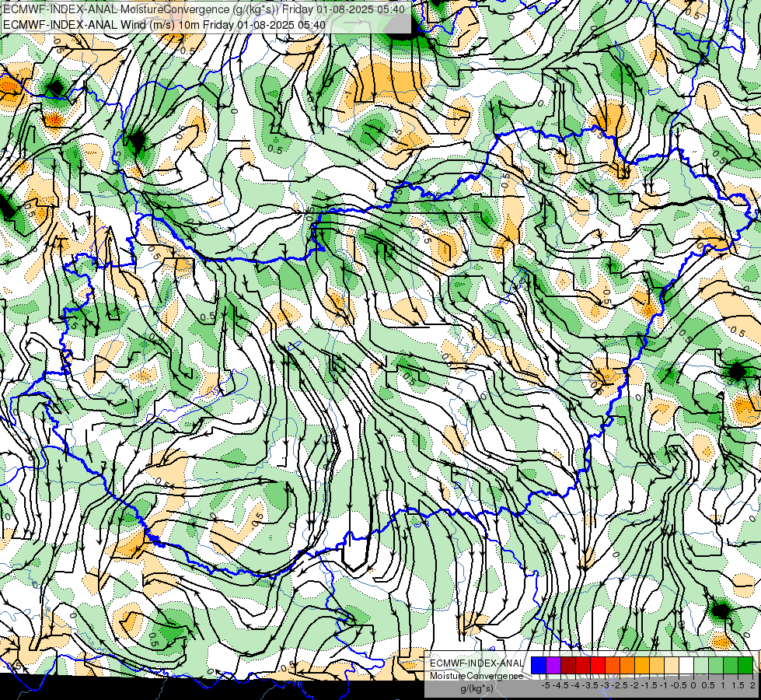Click the blue swatch in the legend
761x700 pixels.
(x=539, y=665)
